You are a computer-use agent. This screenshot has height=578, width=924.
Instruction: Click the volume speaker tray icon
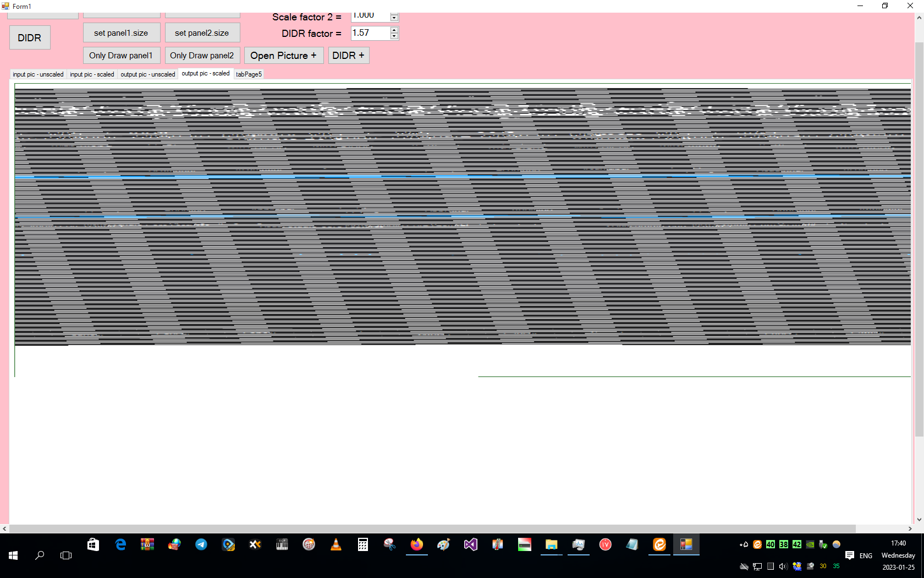pyautogui.click(x=783, y=566)
